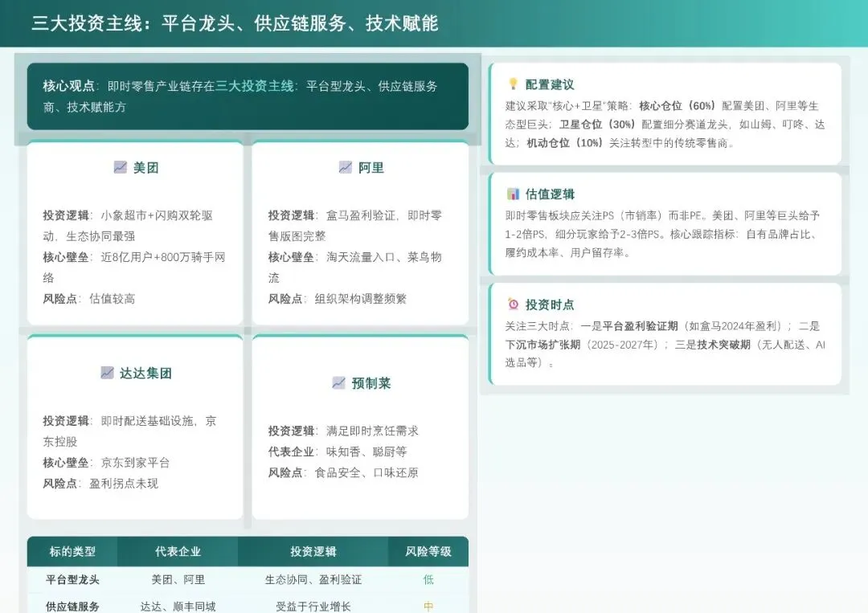Click 近8亿用户+800万骑手网 text in 美团 card
Image resolution: width=868 pixels, height=613 pixels.
163,257
